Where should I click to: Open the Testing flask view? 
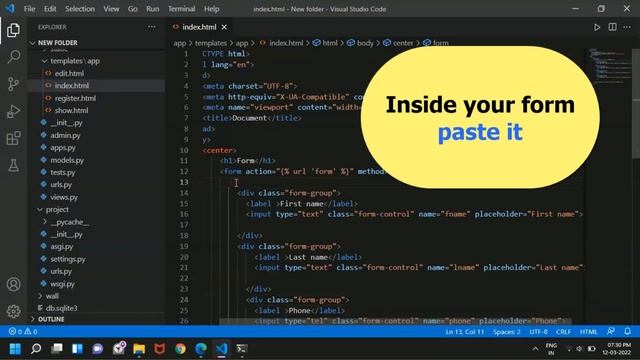[x=13, y=165]
